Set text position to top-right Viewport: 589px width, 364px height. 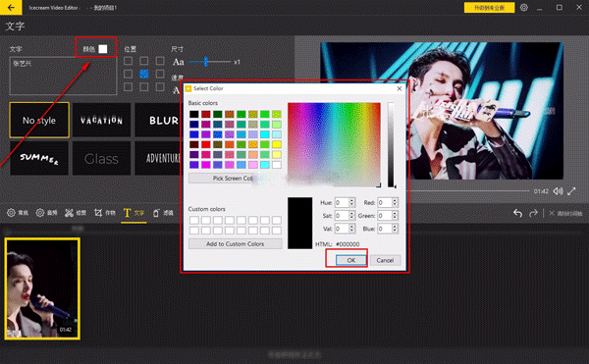(160, 61)
